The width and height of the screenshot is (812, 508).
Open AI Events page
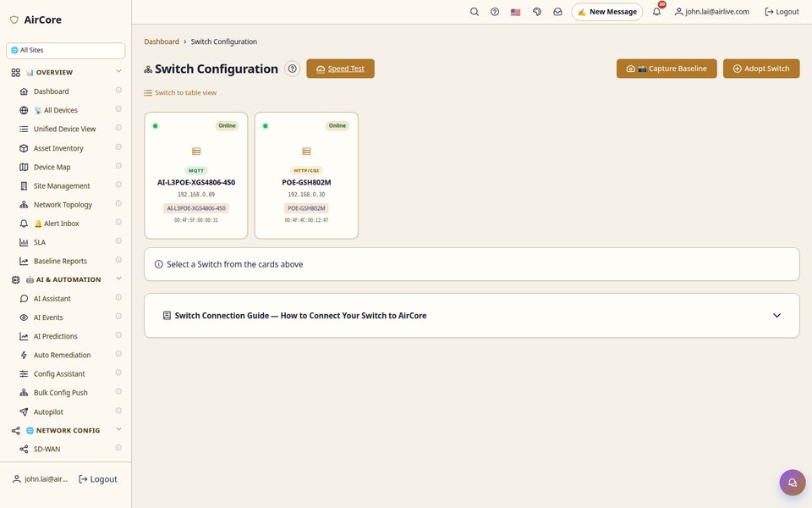click(x=48, y=317)
